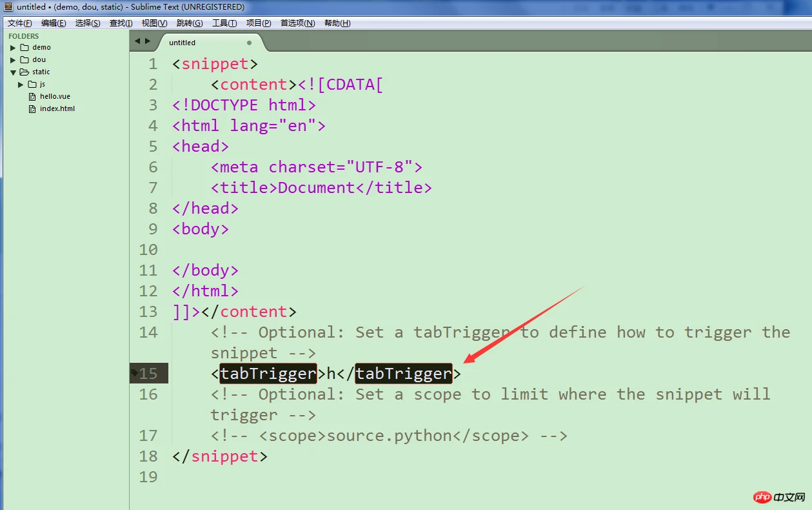The image size is (812, 510).
Task: Click the meta charset="UTF-8" line
Action: (317, 167)
